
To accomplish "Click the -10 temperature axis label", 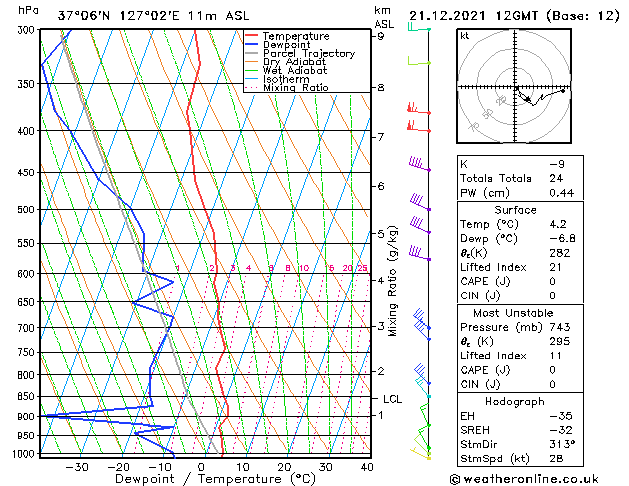I will (160, 467).
